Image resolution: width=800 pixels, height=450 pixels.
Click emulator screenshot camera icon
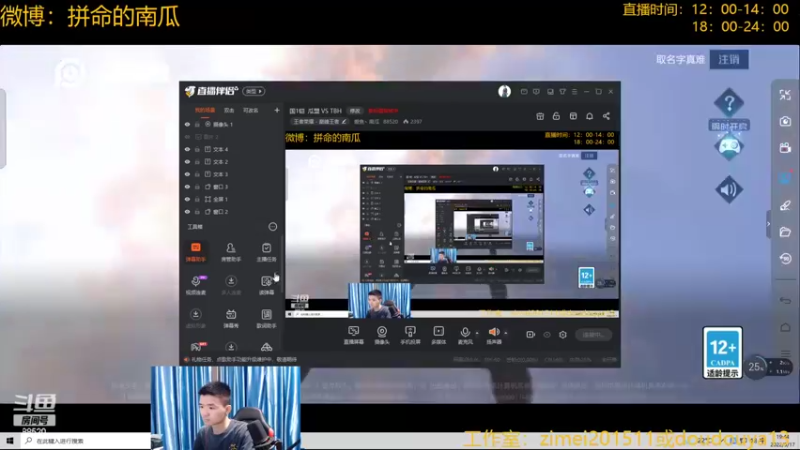pos(785,121)
